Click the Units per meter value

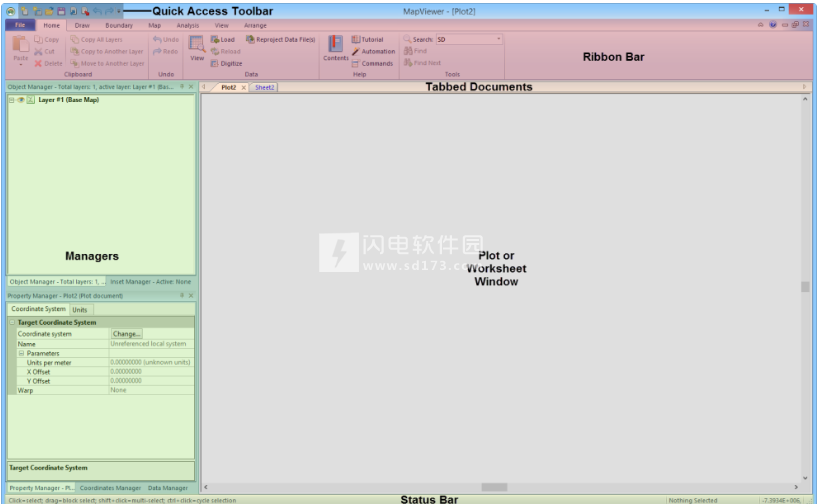pyautogui.click(x=151, y=363)
